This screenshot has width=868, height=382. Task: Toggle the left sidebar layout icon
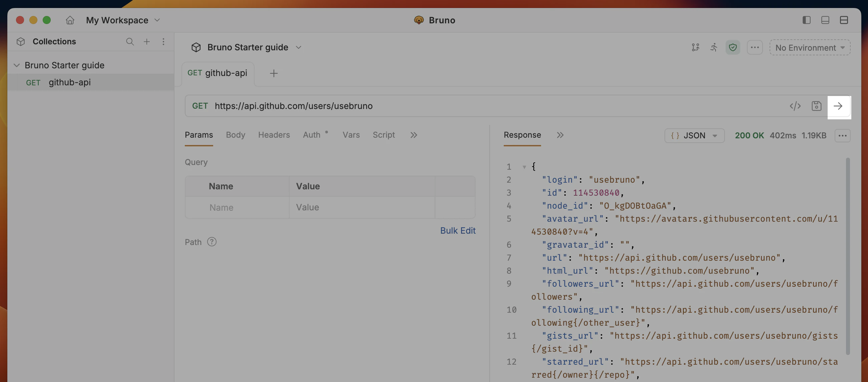pos(806,20)
